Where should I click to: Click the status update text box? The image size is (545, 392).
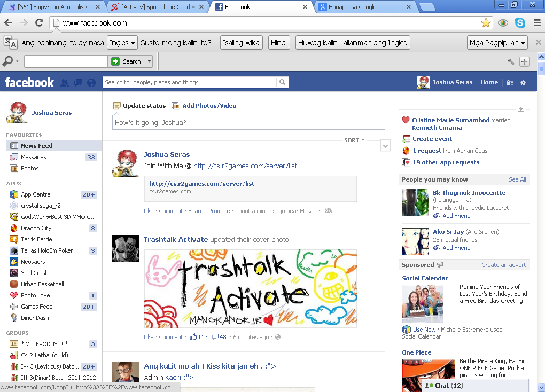[248, 122]
